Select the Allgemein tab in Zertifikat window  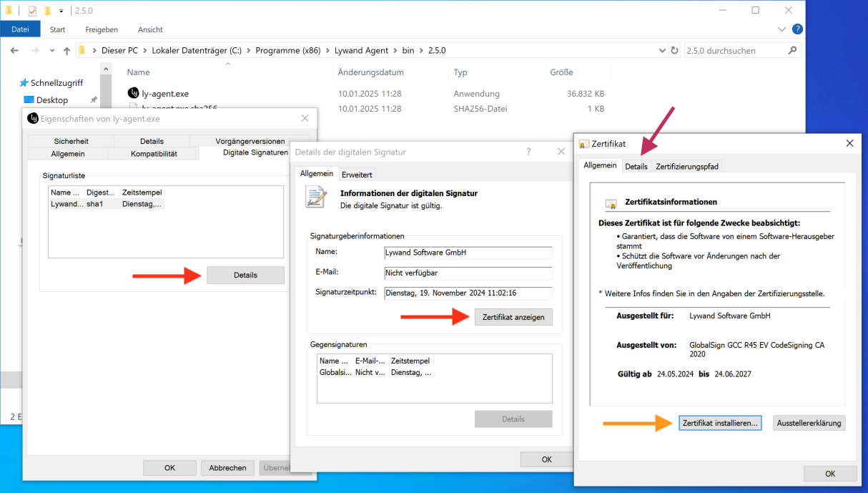(x=600, y=165)
